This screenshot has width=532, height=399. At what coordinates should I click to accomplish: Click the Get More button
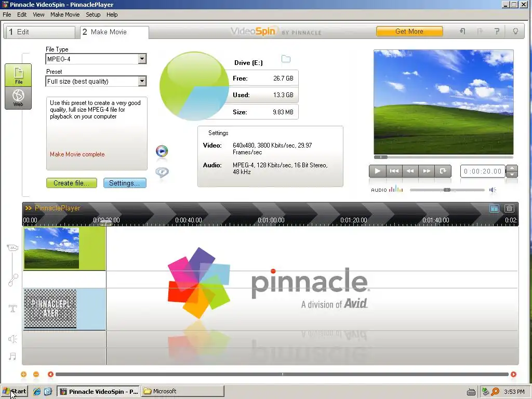pyautogui.click(x=409, y=31)
